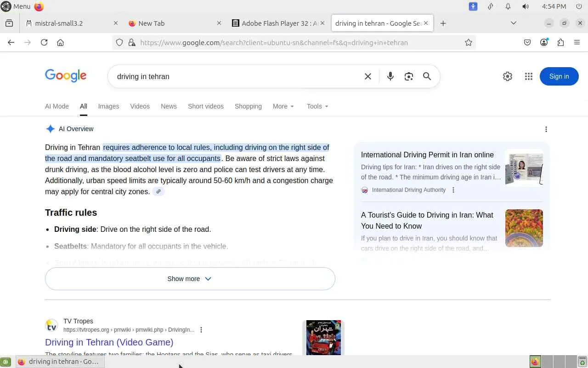Open the Driving in Tehran (Video Game) result
Viewport: 588px width, 368px height.
tap(109, 342)
